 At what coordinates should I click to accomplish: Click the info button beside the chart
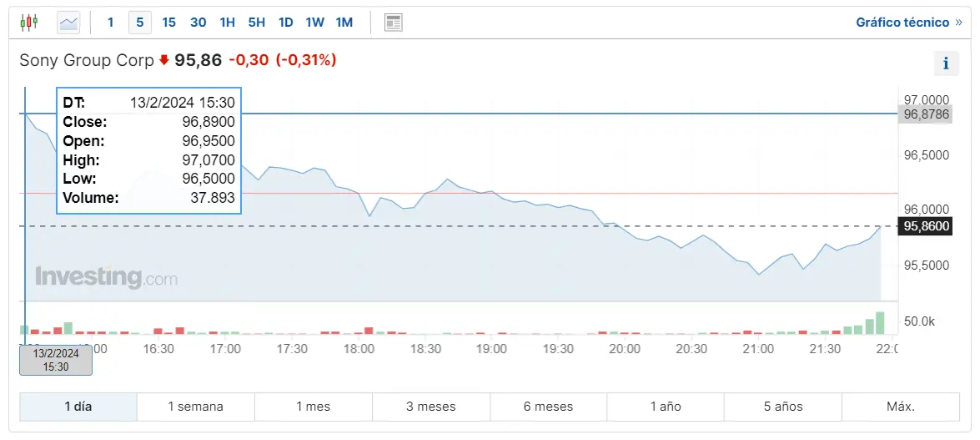pyautogui.click(x=946, y=63)
